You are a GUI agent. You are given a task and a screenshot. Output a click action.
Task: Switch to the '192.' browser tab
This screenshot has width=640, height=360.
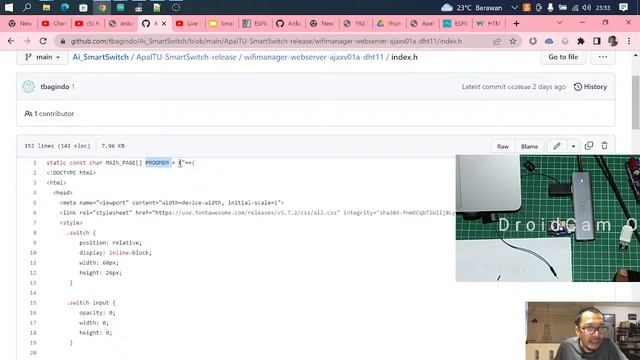[356, 24]
